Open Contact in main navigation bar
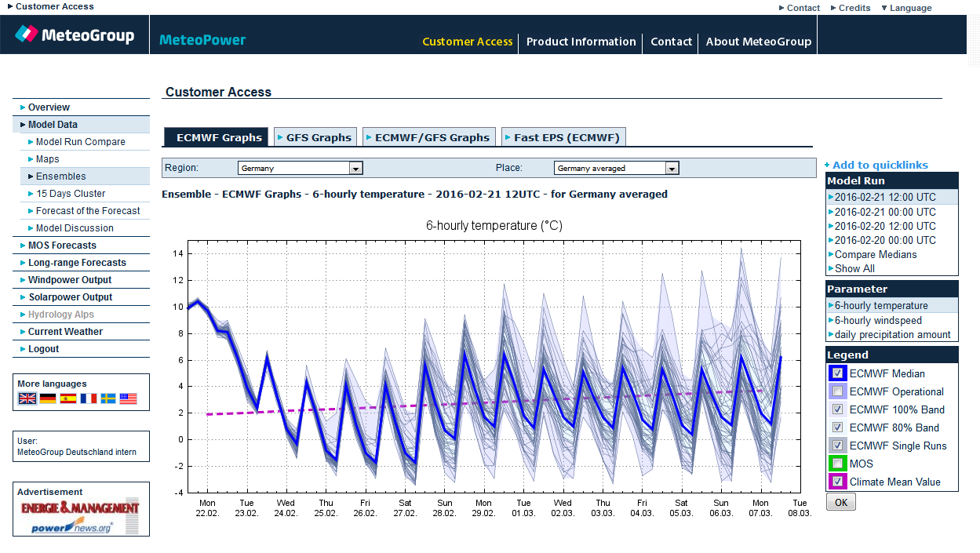Screen dimensions: 980x553 point(672,42)
